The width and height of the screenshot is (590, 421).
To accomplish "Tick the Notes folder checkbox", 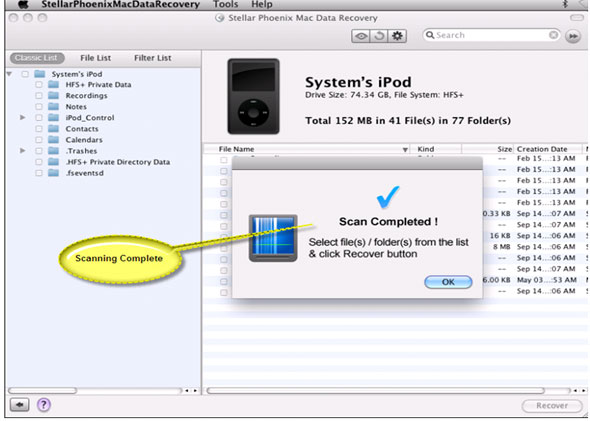I will pos(39,106).
